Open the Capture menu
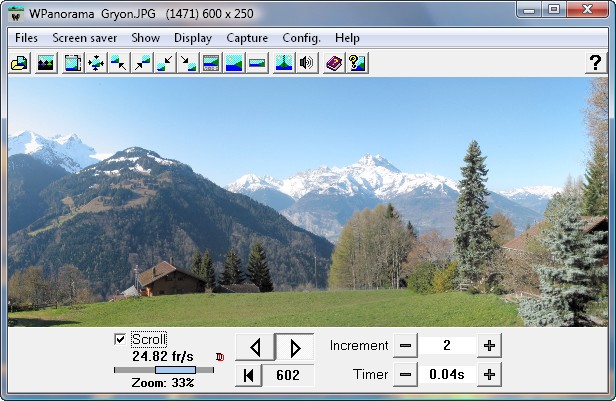This screenshot has height=401, width=616. click(x=247, y=38)
